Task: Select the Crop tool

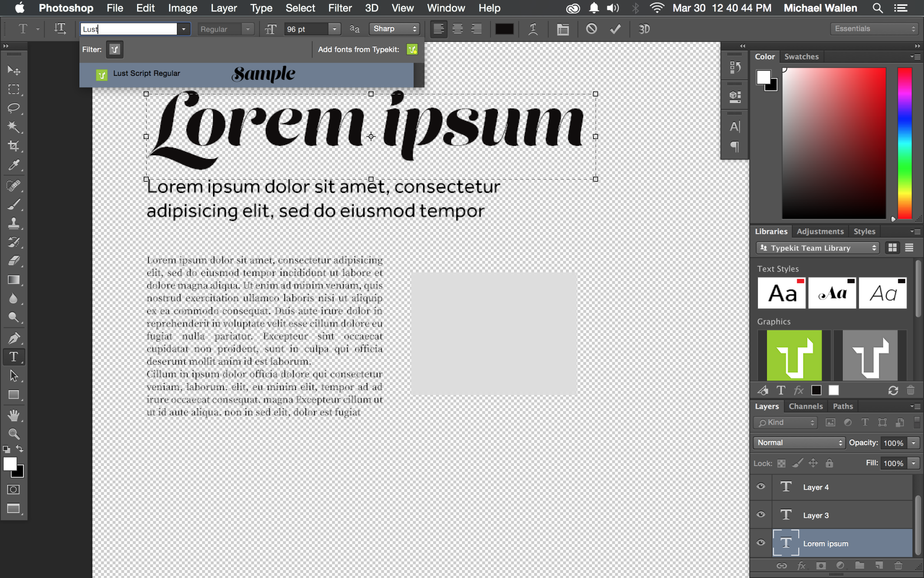Action: tap(14, 146)
